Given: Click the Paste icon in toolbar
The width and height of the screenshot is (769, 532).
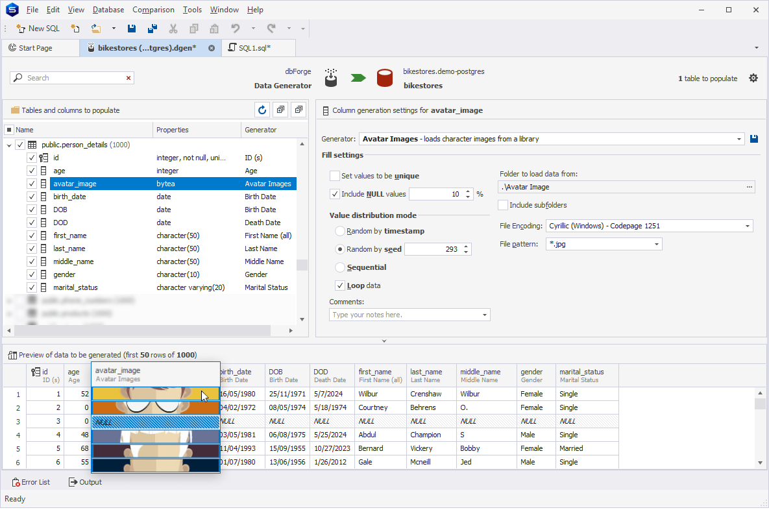Looking at the screenshot, I should (214, 29).
